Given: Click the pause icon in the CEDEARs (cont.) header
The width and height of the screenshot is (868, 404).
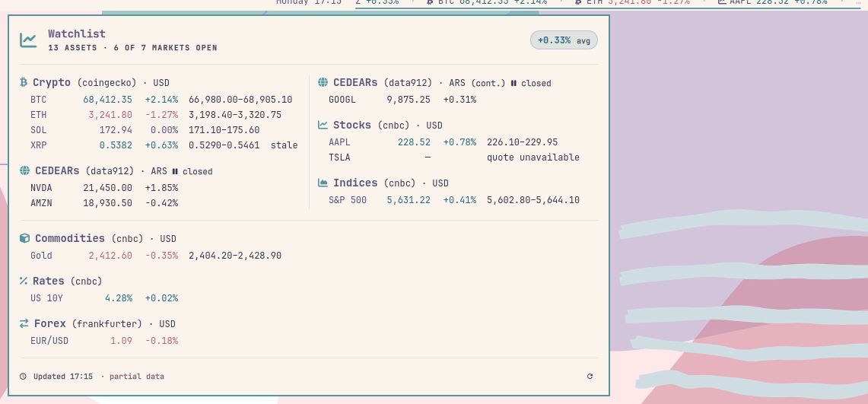Looking at the screenshot, I should click(513, 83).
